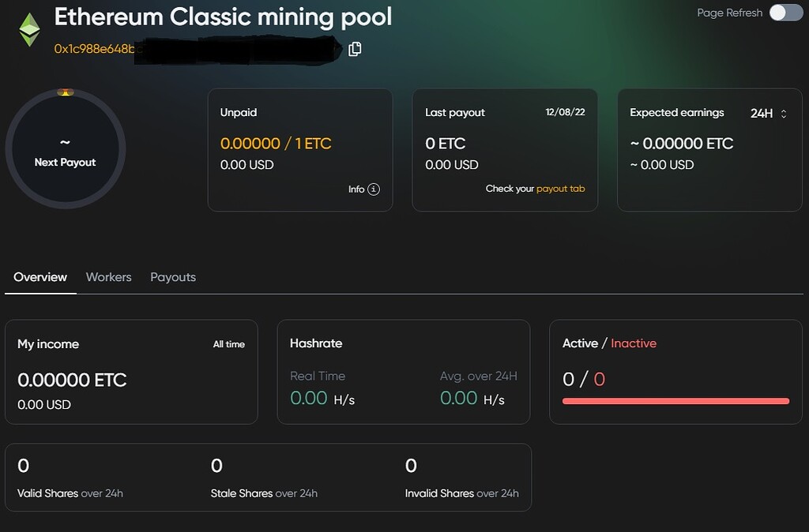Click the Next Payout circular gauge
This screenshot has height=532, width=809.
coord(66,150)
